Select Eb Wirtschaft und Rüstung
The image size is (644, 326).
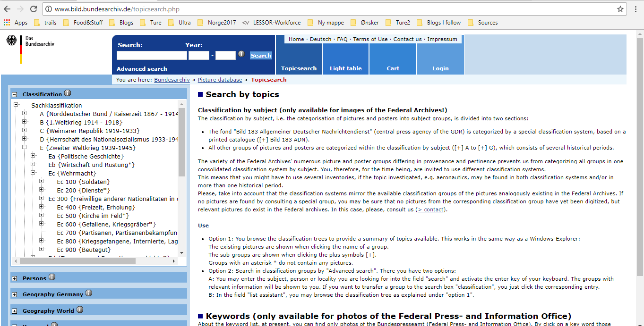[x=92, y=165]
